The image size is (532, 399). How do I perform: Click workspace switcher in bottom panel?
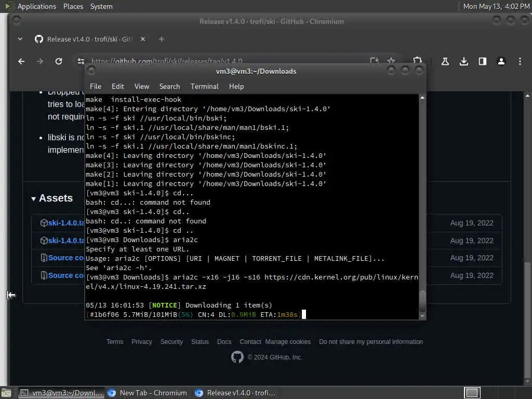coord(472,393)
